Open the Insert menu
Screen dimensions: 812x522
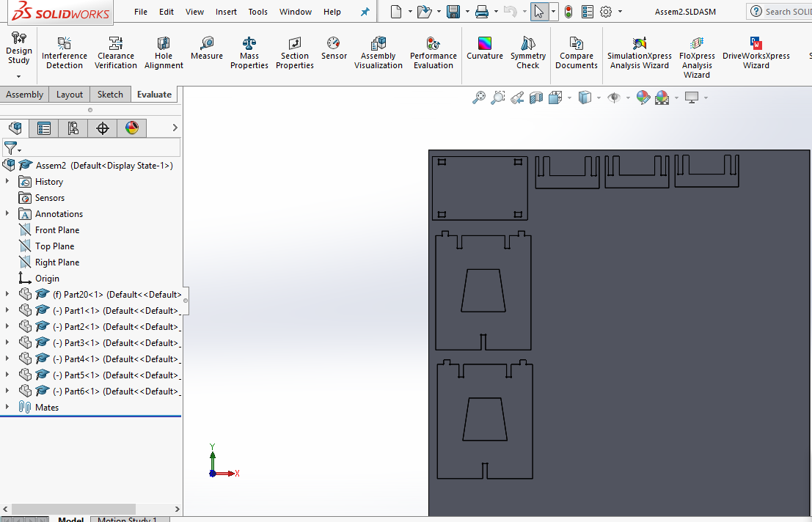(x=227, y=12)
